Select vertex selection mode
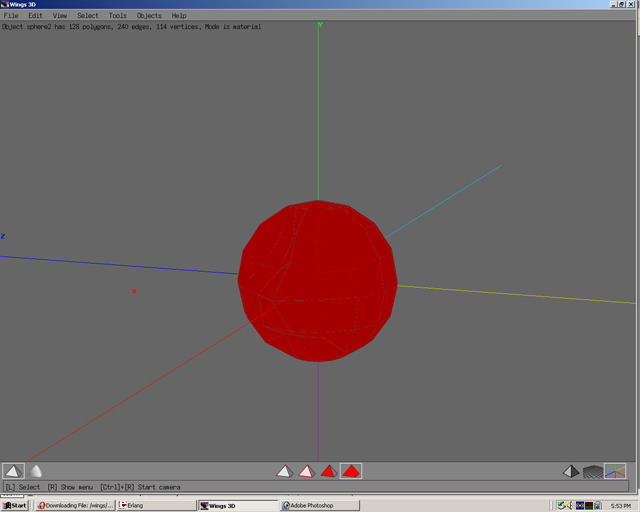Viewport: 640px width, 512px height. (x=284, y=471)
